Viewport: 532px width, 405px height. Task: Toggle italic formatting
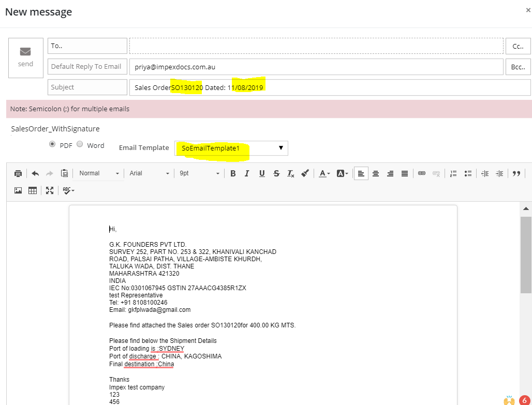pyautogui.click(x=247, y=173)
